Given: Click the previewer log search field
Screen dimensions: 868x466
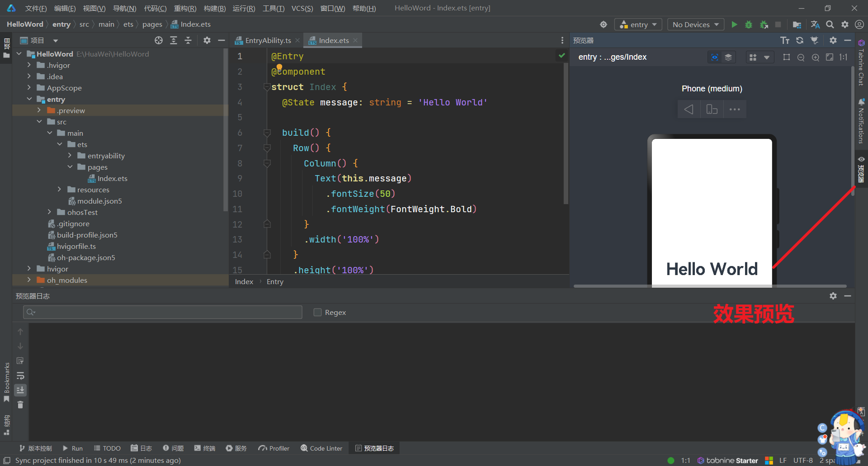Looking at the screenshot, I should [x=163, y=312].
